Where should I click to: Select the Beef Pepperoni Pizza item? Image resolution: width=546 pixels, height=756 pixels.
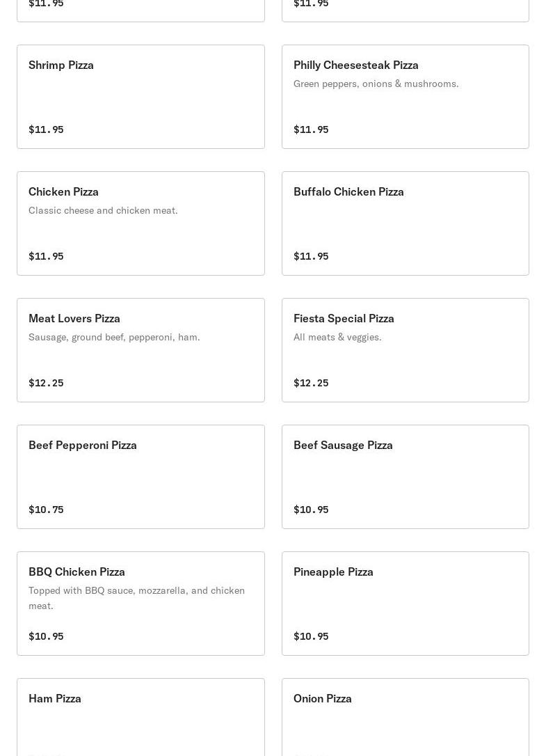[x=140, y=477]
